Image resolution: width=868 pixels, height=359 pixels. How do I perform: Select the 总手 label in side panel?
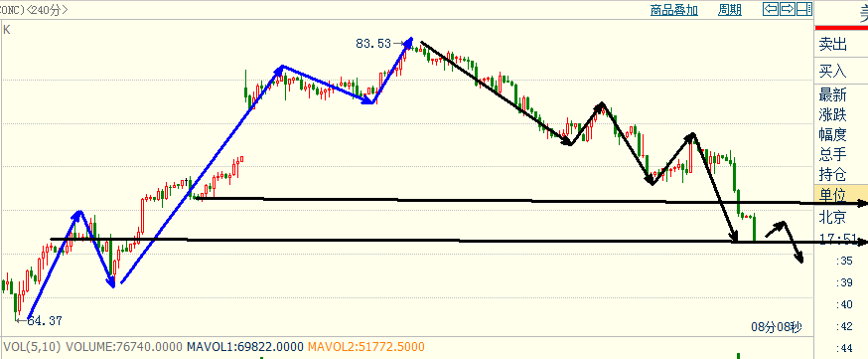(833, 154)
